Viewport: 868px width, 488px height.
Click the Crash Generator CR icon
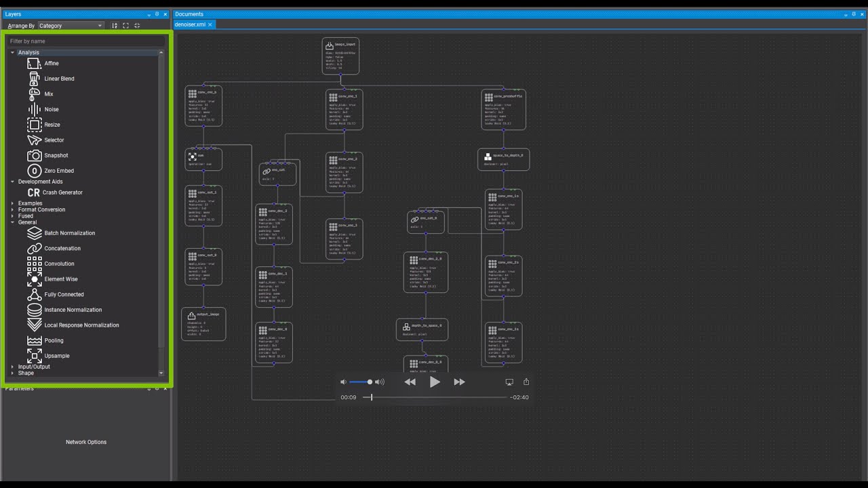point(33,192)
